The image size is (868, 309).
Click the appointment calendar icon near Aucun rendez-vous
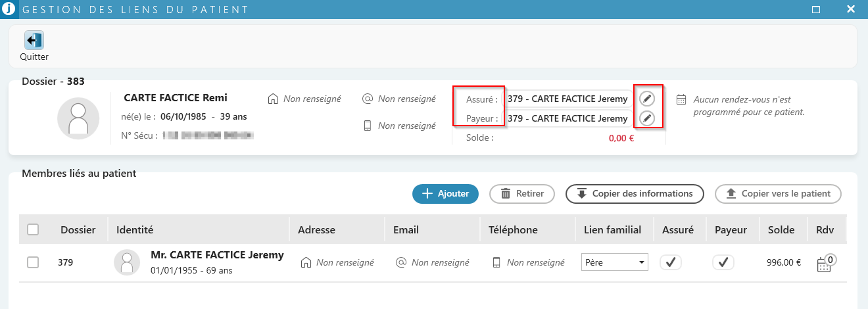click(681, 99)
